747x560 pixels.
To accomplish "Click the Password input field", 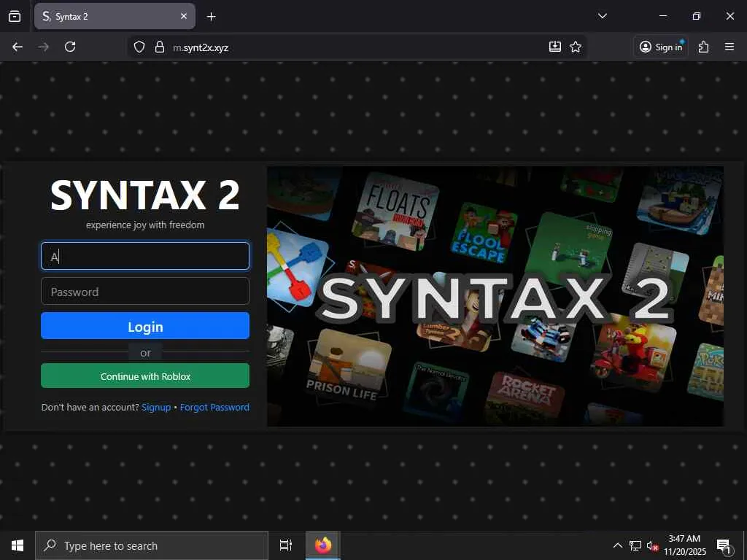I will [145, 292].
